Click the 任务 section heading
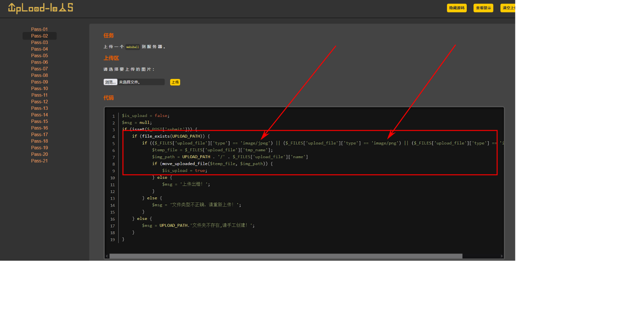The height and width of the screenshot is (326, 644). coord(109,35)
